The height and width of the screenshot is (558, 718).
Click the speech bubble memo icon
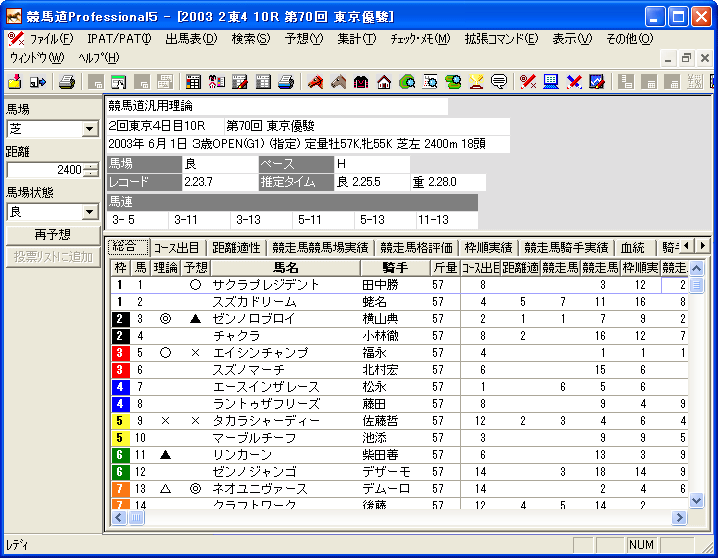click(x=499, y=82)
